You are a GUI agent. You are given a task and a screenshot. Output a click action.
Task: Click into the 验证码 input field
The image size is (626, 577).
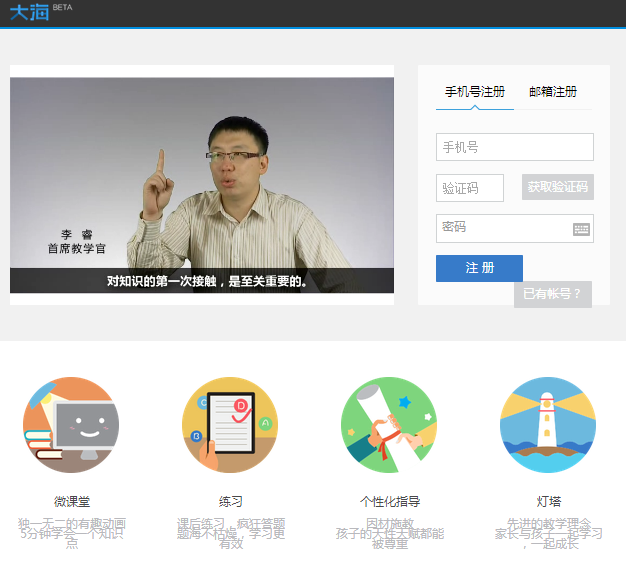coord(470,188)
